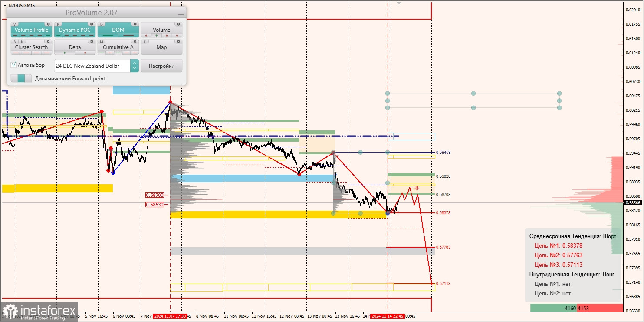Click the 0.58700 price label box
This screenshot has width=644, height=322.
pos(154,196)
